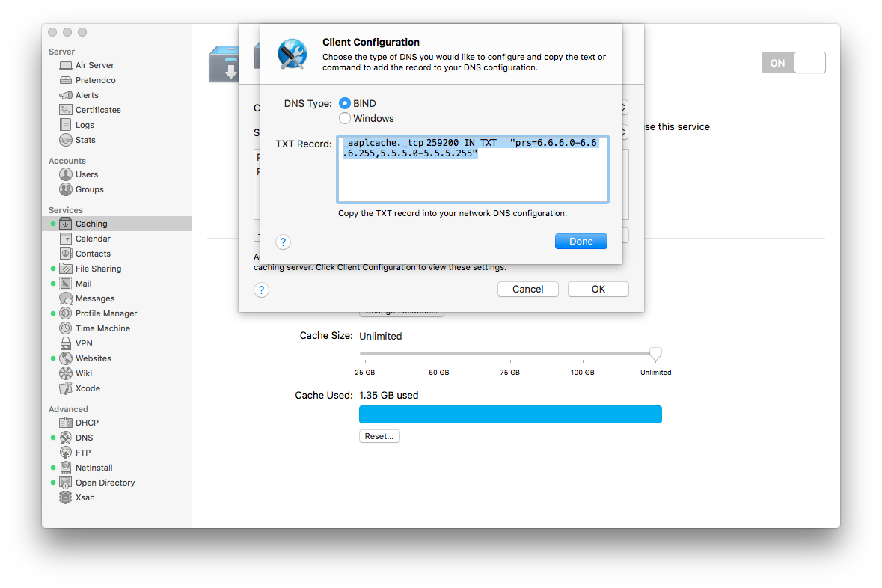The height and width of the screenshot is (588, 882).
Task: Click the 75 GB slider label
Action: (x=509, y=373)
